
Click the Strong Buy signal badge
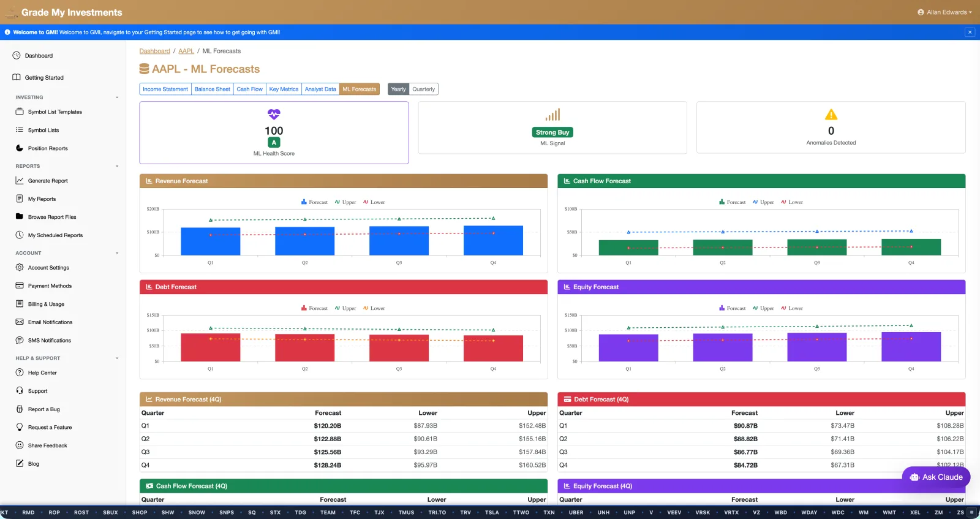(x=552, y=132)
